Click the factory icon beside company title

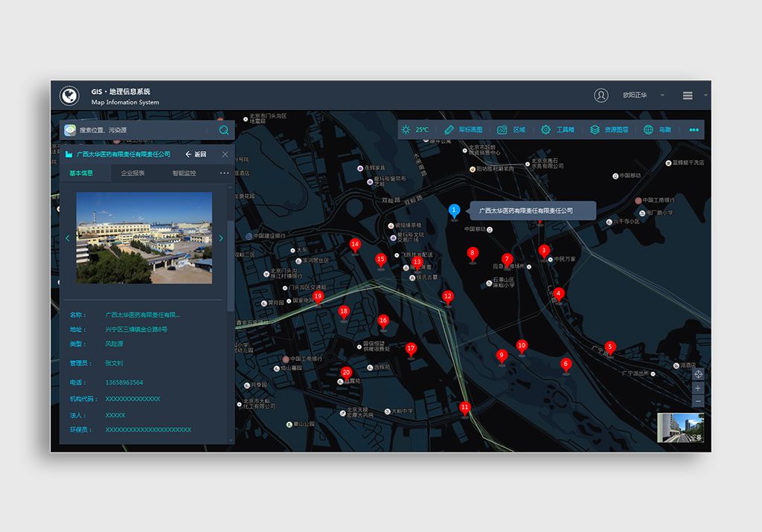point(69,154)
